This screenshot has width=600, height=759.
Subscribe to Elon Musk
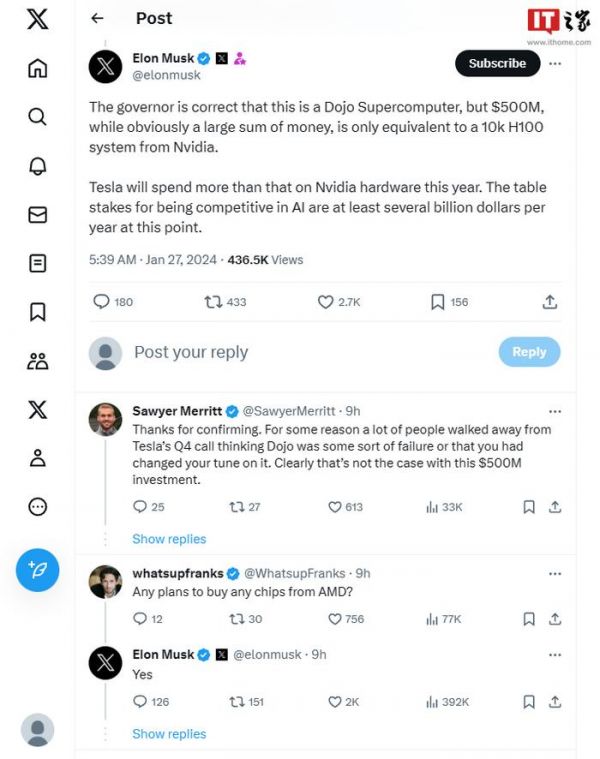(x=497, y=63)
